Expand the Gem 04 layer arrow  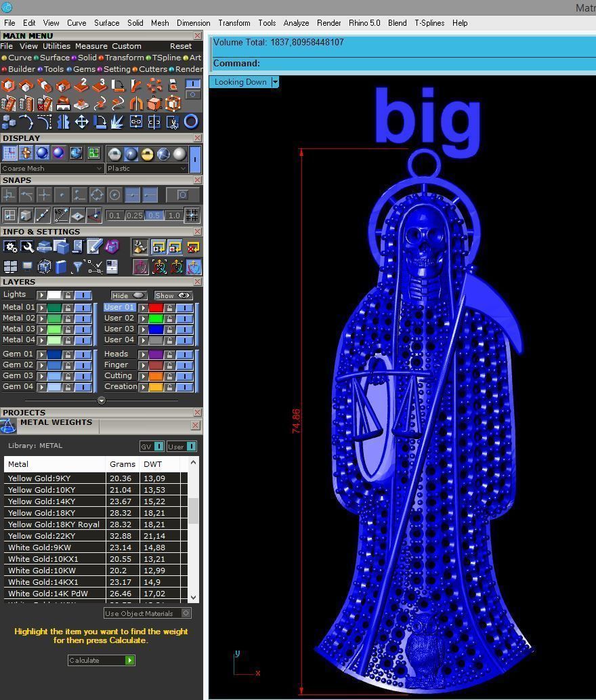click(41, 387)
